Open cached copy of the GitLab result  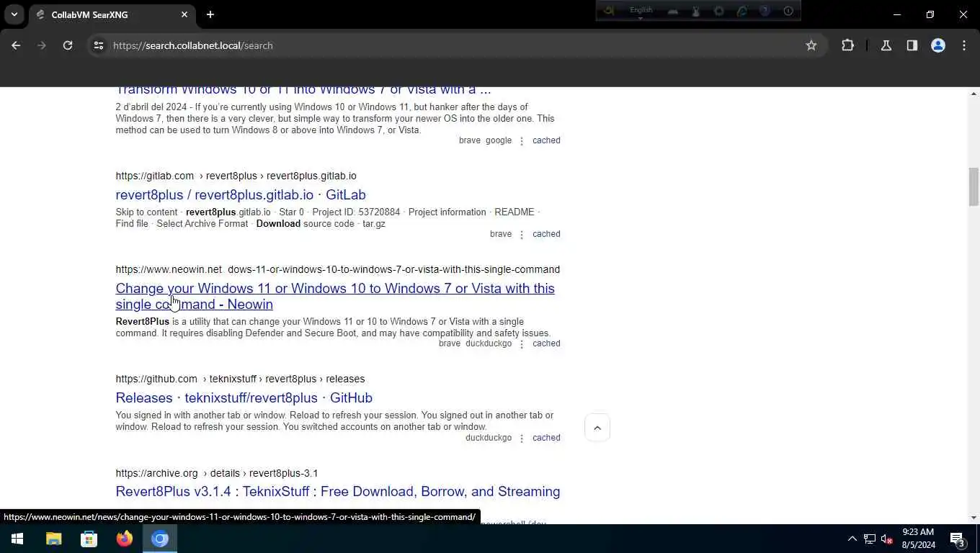coord(546,234)
